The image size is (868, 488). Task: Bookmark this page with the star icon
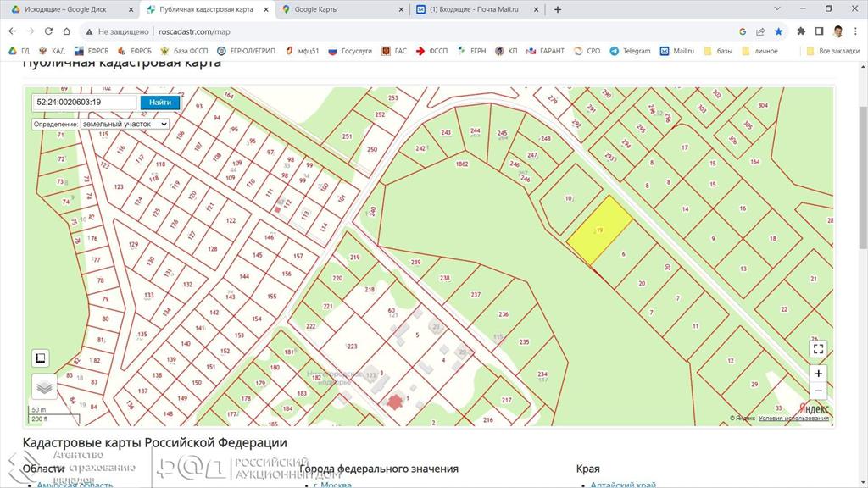point(778,31)
